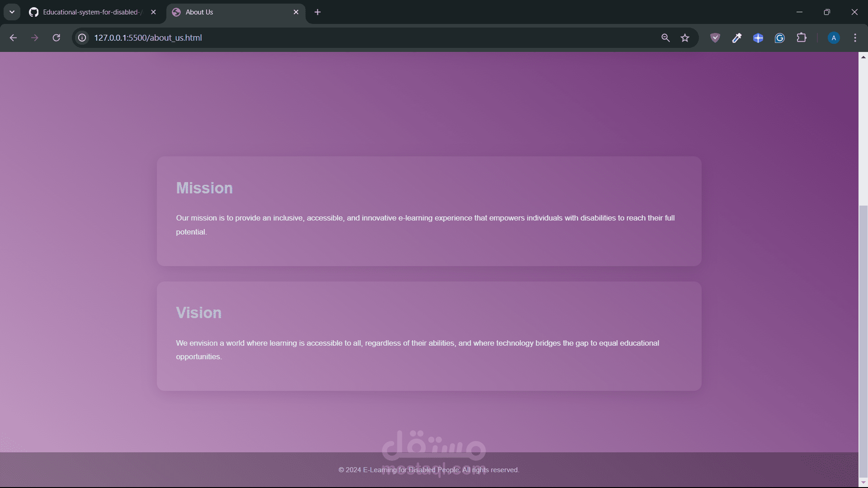Image resolution: width=868 pixels, height=488 pixels.
Task: Open Chrome's three-dot menu
Action: tap(855, 38)
